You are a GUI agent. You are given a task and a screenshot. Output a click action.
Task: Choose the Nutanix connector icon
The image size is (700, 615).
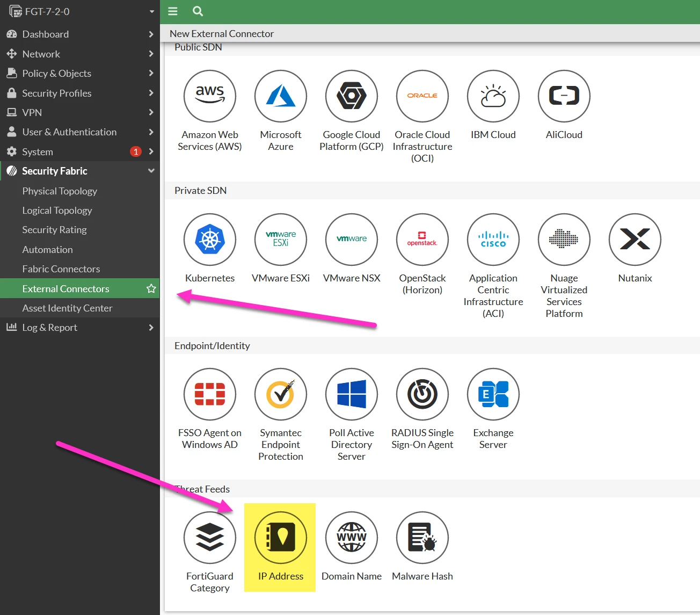tap(635, 240)
